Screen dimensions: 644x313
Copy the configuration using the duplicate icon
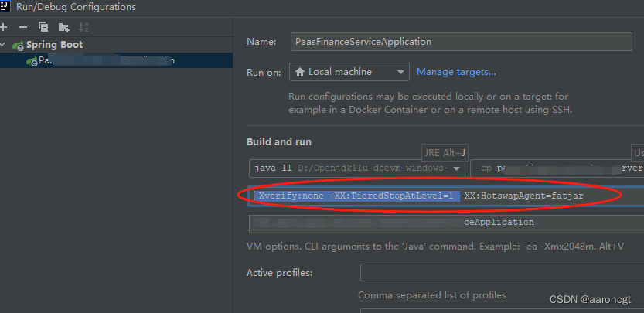point(43,27)
